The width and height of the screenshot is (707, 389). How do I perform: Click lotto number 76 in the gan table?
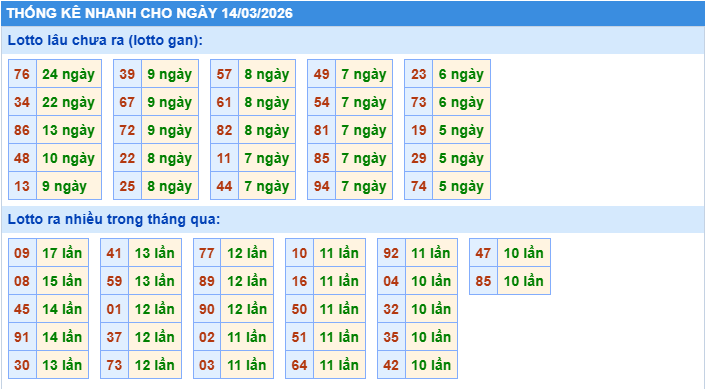[x=22, y=74]
